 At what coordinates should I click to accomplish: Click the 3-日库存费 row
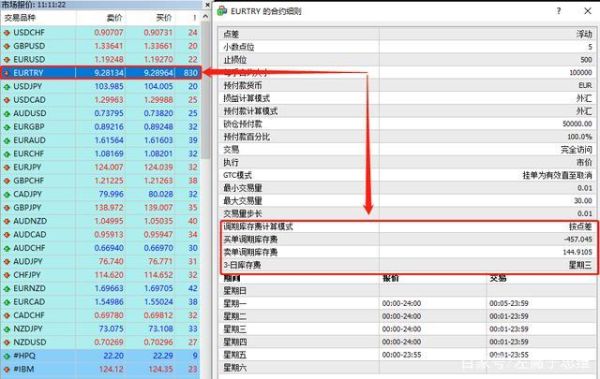point(407,265)
